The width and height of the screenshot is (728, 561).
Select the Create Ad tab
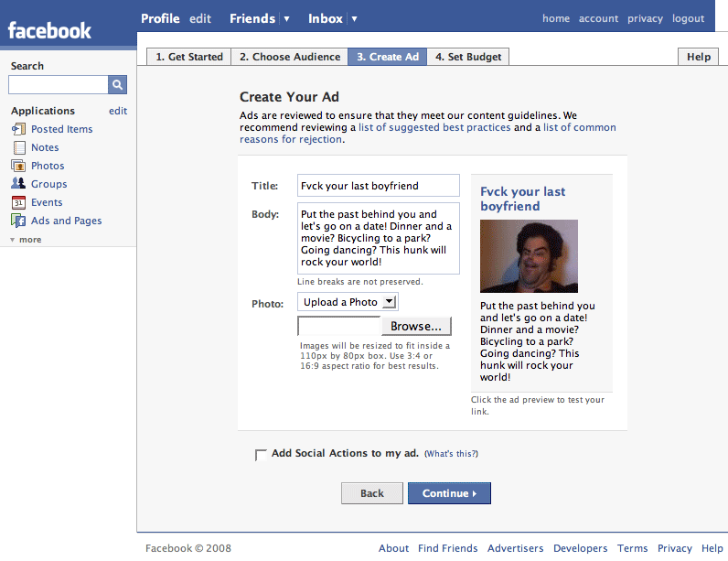pos(387,57)
